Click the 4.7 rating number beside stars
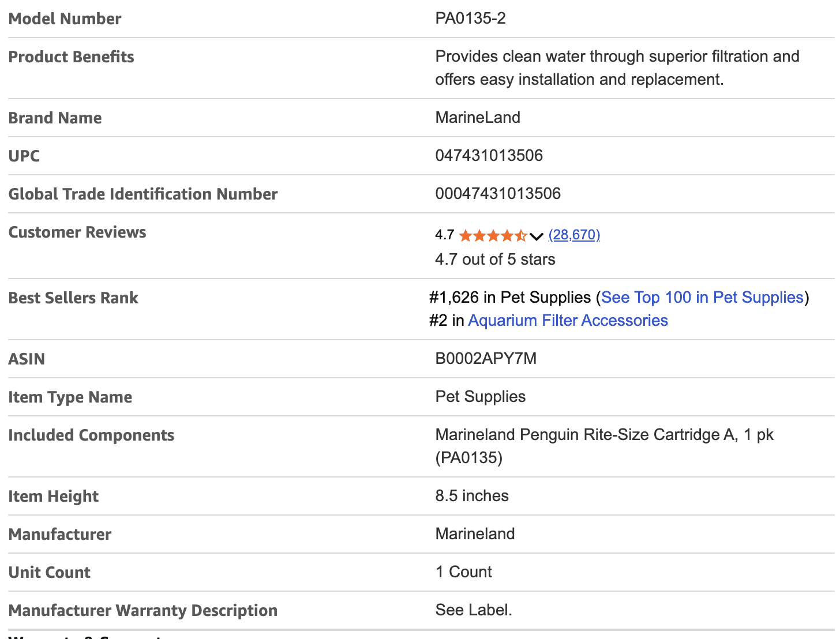 pyautogui.click(x=444, y=235)
